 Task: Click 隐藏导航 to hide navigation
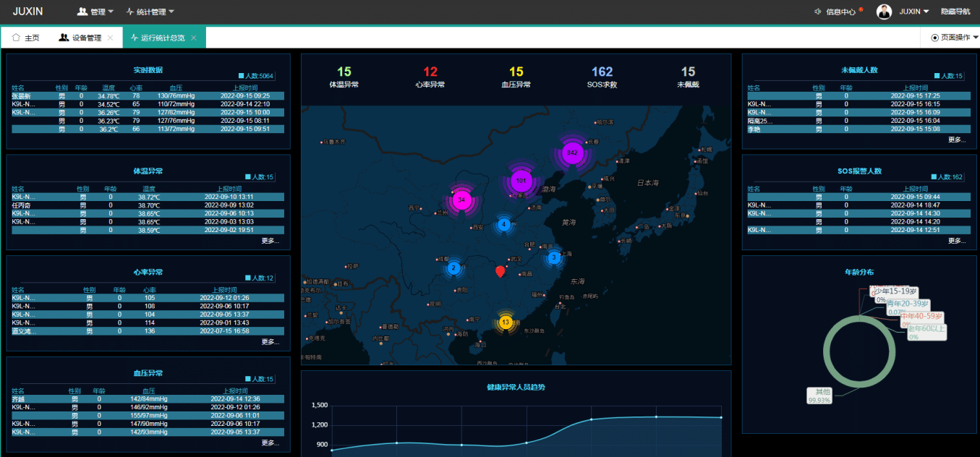(x=955, y=12)
